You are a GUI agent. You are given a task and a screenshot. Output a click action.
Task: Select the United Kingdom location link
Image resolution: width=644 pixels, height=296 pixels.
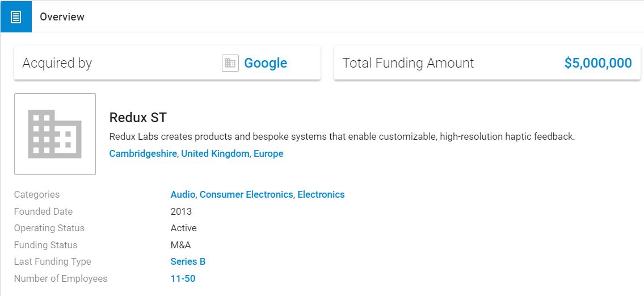[x=215, y=154]
